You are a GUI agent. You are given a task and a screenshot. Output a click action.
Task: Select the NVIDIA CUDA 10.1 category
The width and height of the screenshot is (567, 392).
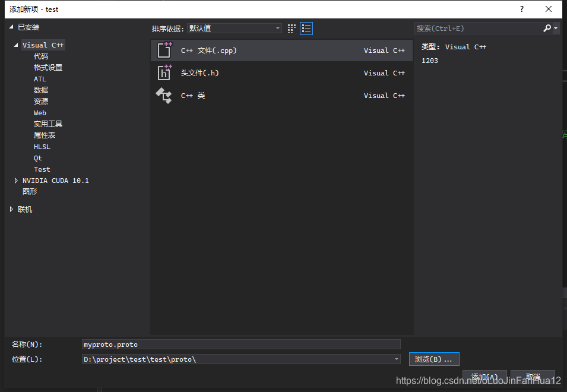[56, 181]
